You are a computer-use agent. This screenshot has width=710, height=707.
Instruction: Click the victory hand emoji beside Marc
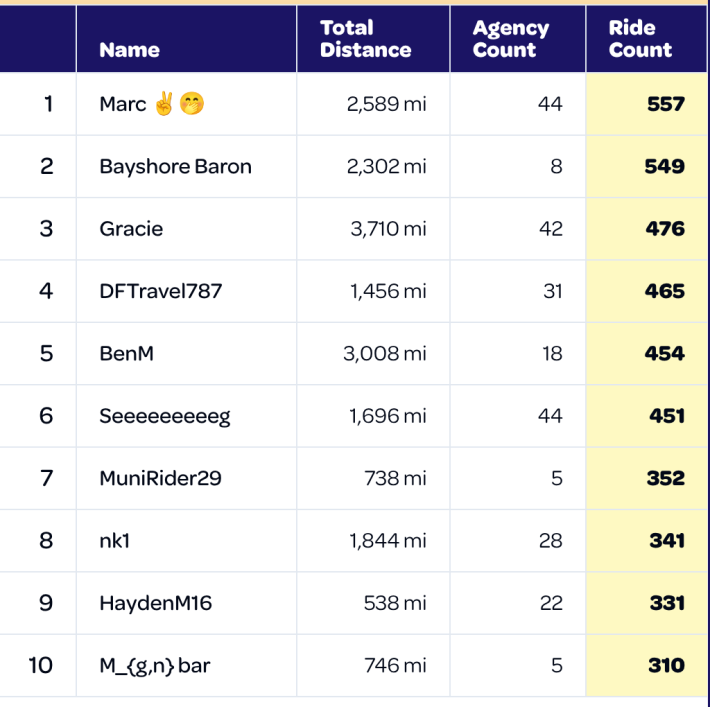click(165, 104)
